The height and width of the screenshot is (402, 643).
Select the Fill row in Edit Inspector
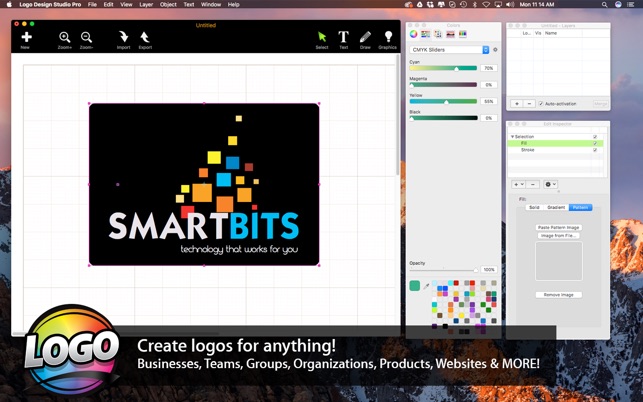coord(555,143)
